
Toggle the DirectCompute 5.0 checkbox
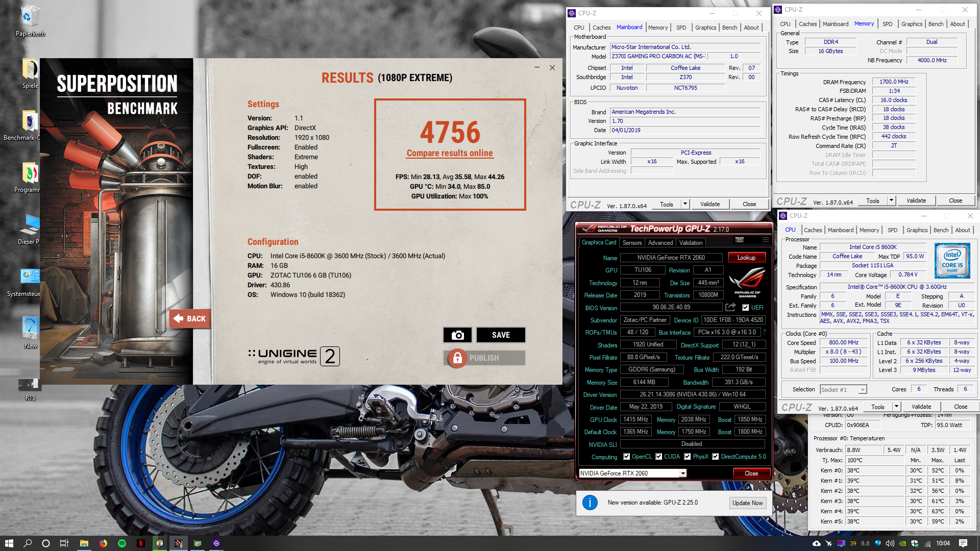coord(716,457)
